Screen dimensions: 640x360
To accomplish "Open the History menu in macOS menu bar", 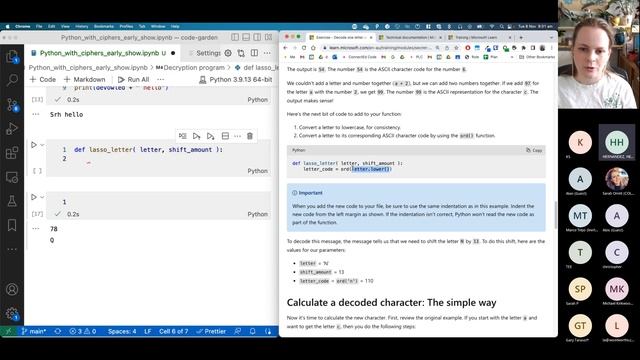I will pyautogui.click(x=82, y=26).
